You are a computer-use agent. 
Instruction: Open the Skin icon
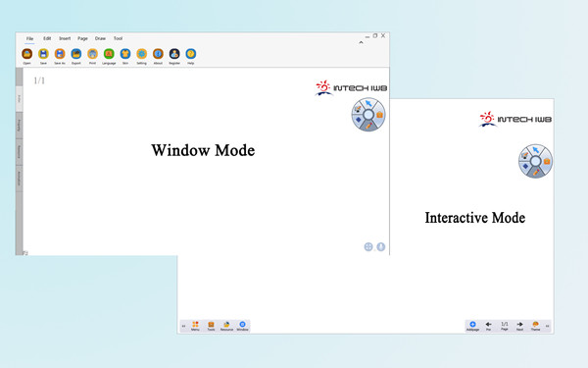(x=125, y=54)
